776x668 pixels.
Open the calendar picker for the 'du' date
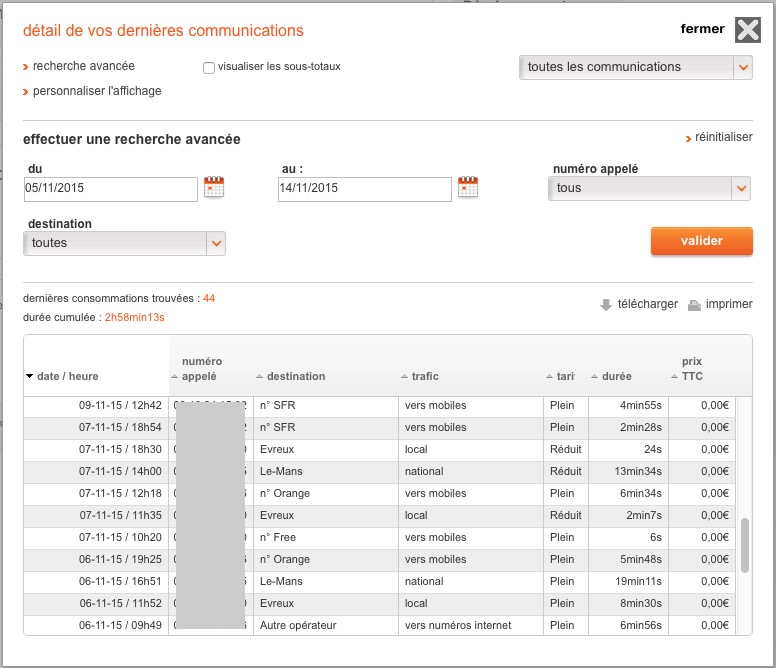click(x=214, y=187)
